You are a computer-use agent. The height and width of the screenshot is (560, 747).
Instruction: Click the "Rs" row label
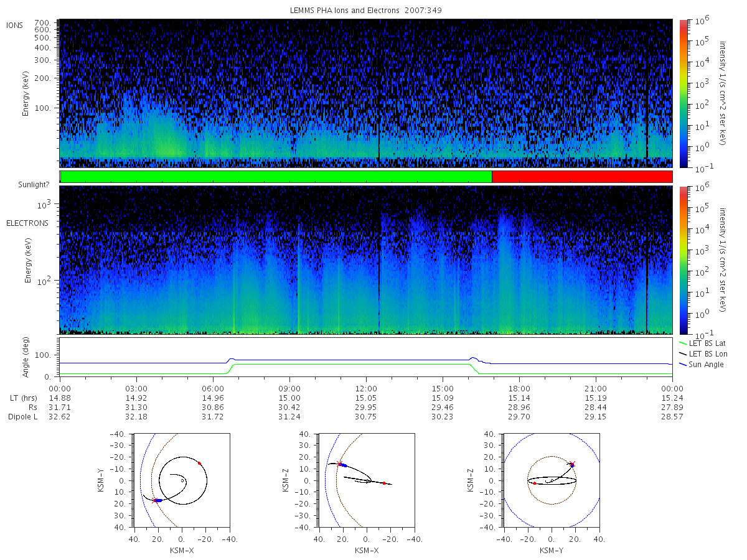(x=32, y=407)
